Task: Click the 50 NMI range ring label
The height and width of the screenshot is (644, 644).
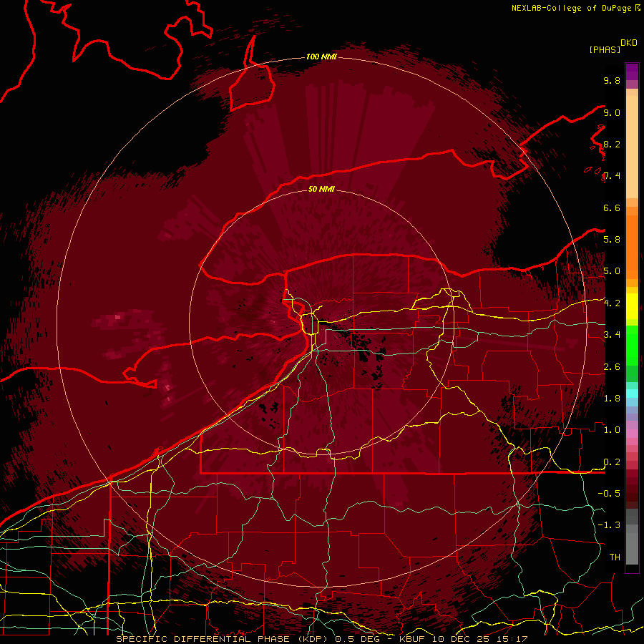Action: (321, 189)
